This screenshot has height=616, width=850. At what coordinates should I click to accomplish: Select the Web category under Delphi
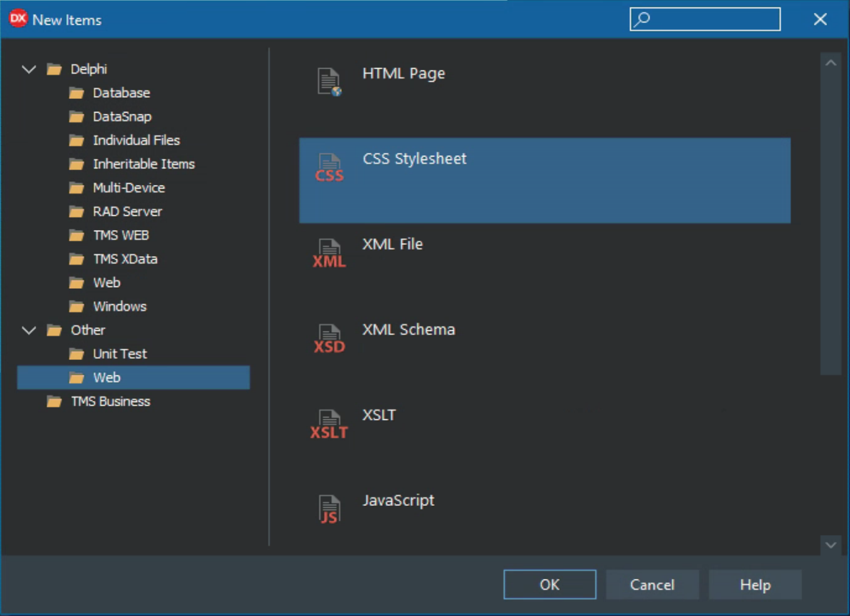tap(106, 283)
